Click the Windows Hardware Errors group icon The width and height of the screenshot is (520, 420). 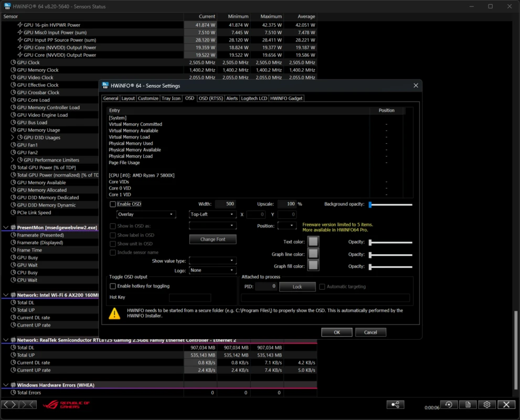coord(13,385)
